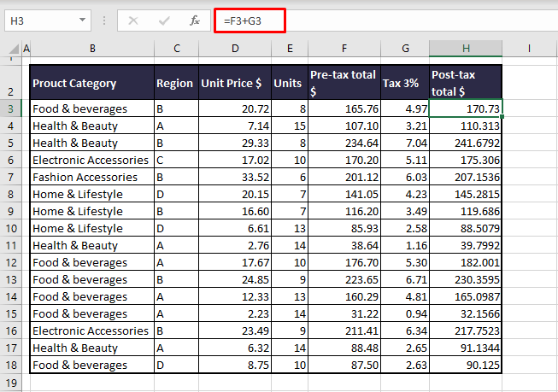Select unit price cell 8.75
The height and width of the screenshot is (392, 558).
point(235,365)
